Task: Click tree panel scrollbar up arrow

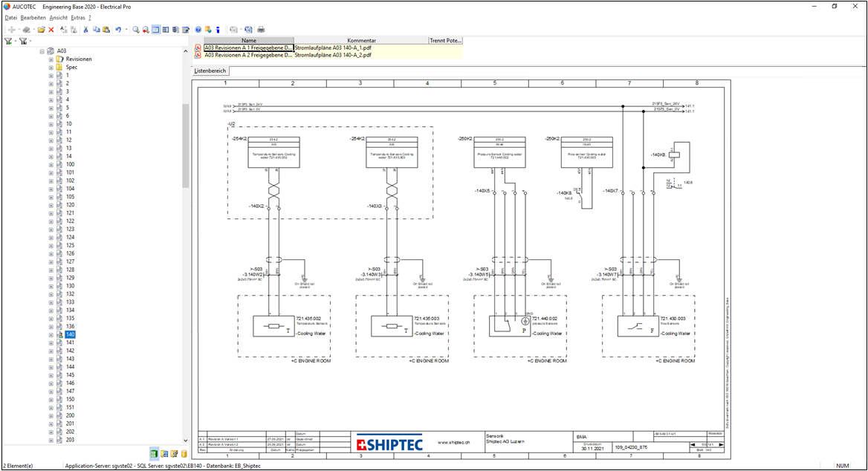Action: [186, 51]
